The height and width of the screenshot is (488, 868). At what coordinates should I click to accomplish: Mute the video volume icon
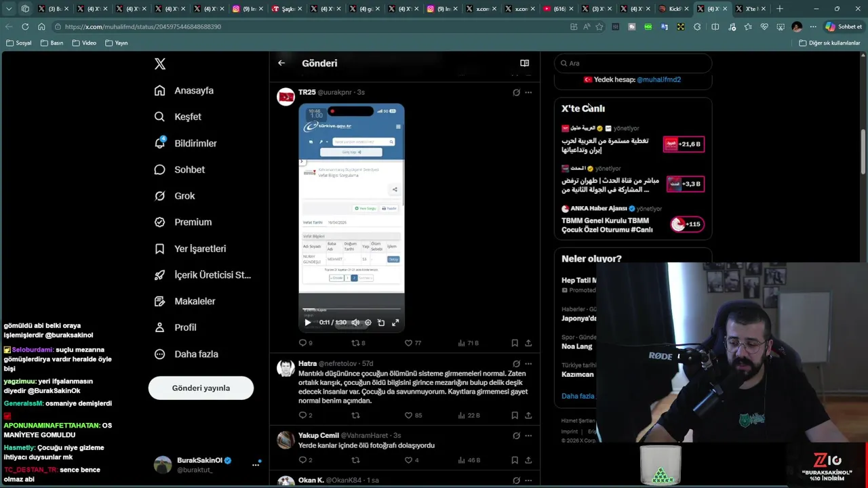click(x=355, y=323)
